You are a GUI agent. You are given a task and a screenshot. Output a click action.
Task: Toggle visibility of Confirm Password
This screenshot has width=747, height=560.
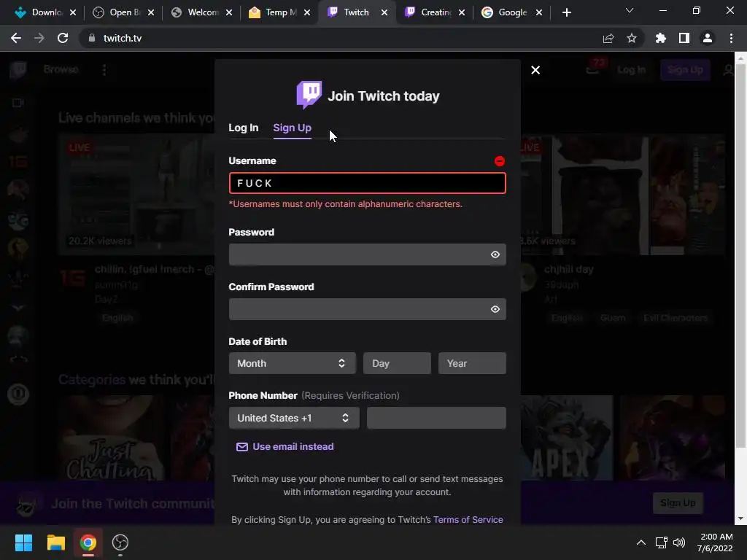[495, 309]
